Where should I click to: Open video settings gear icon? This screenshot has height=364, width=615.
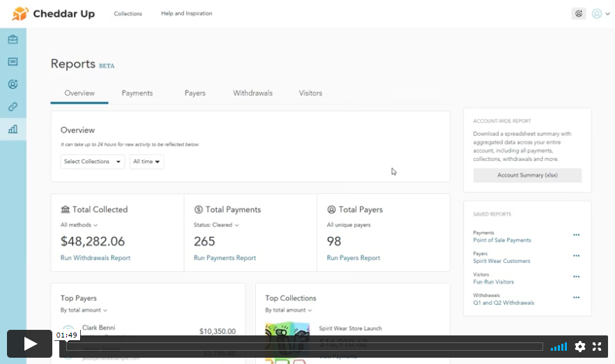pos(580,347)
